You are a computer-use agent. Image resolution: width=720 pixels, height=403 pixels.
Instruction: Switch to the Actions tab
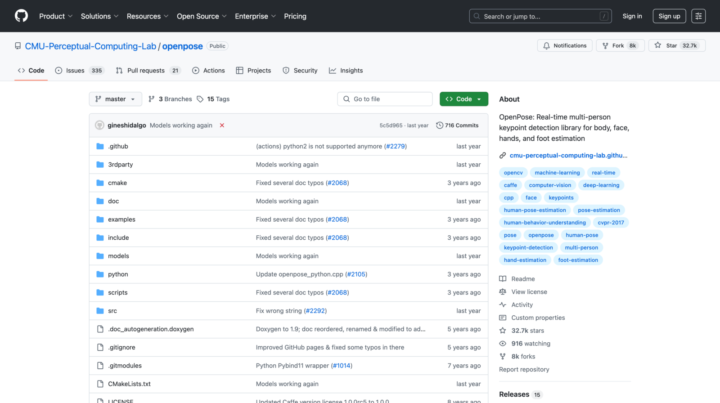point(208,71)
